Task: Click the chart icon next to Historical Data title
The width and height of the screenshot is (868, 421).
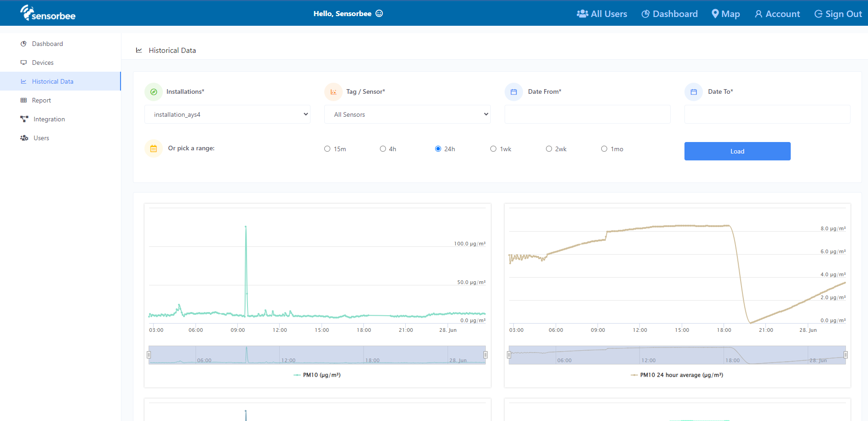Action: [x=139, y=50]
